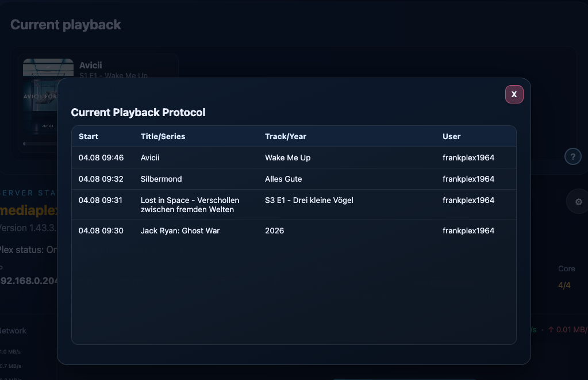Click the Start column header
Image resolution: width=588 pixels, height=380 pixels.
(x=89, y=137)
